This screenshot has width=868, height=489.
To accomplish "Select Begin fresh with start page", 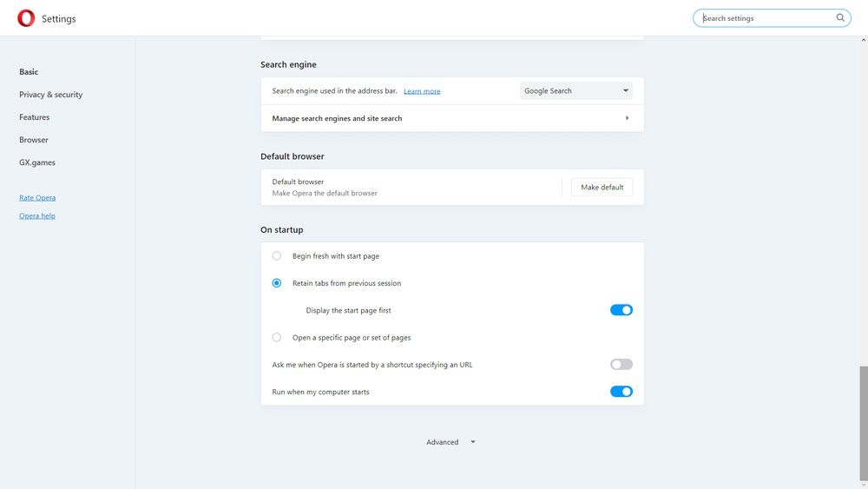I will 277,256.
